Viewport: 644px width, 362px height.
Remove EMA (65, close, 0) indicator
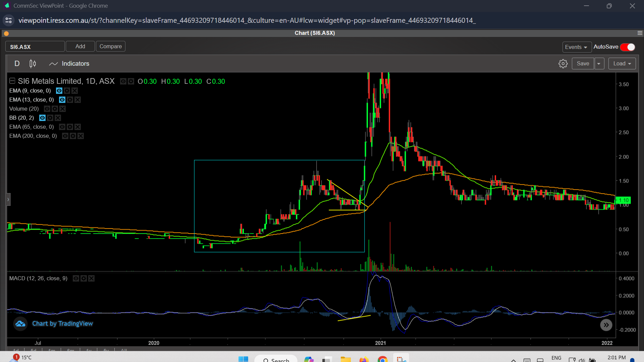click(x=77, y=127)
